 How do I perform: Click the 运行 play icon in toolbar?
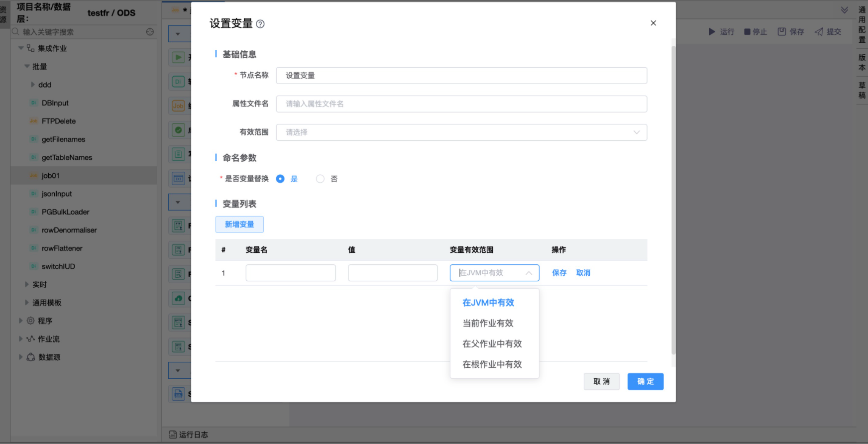pos(712,32)
